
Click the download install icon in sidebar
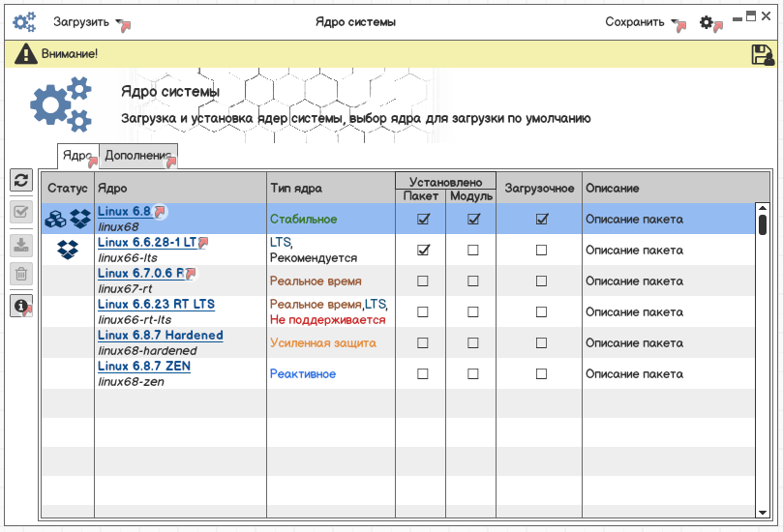pos(21,246)
